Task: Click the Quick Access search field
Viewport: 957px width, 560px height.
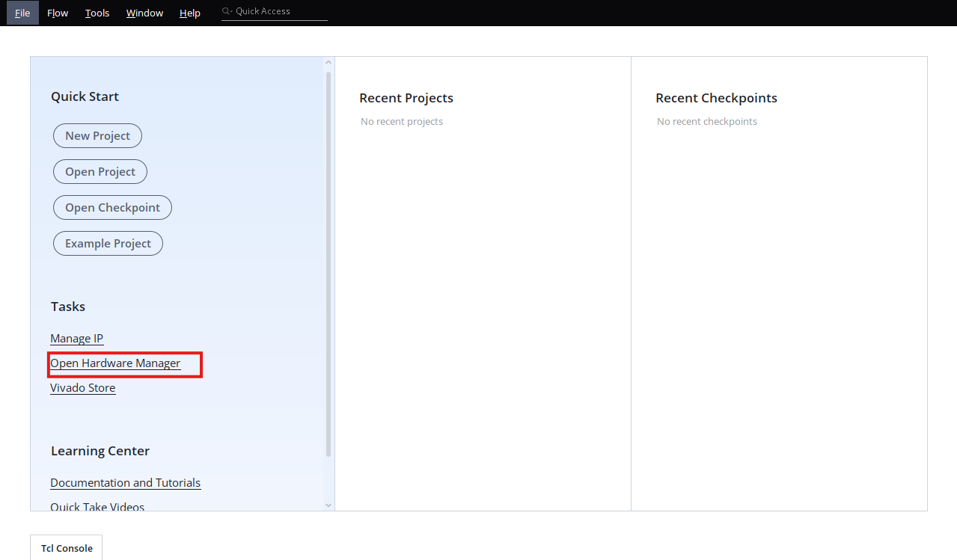Action: pyautogui.click(x=275, y=11)
